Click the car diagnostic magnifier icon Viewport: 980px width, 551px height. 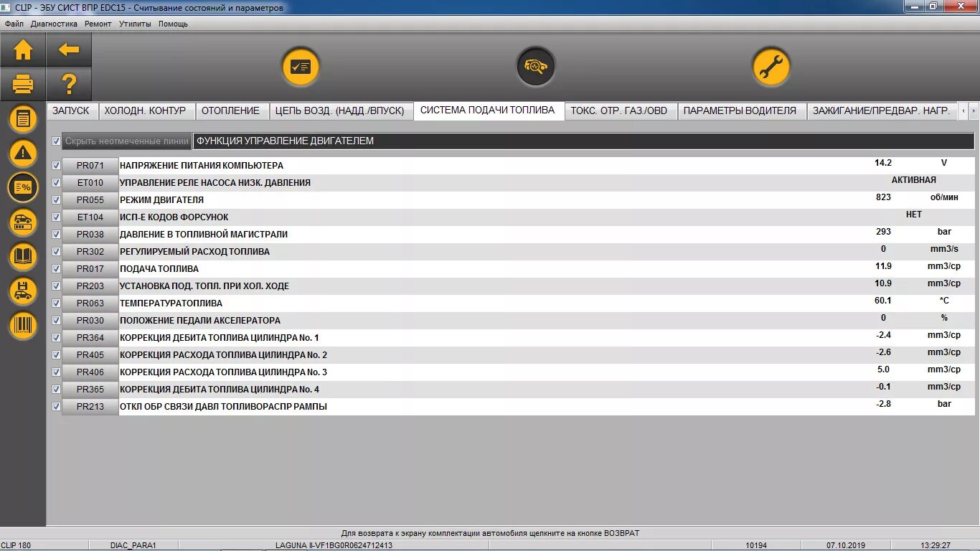click(x=536, y=67)
